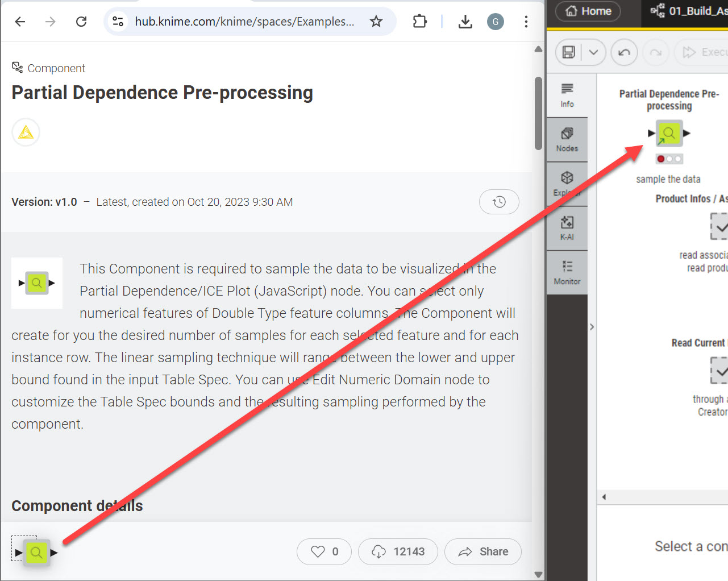Click the node's red traffic light status
The height and width of the screenshot is (581, 728).
coord(661,159)
